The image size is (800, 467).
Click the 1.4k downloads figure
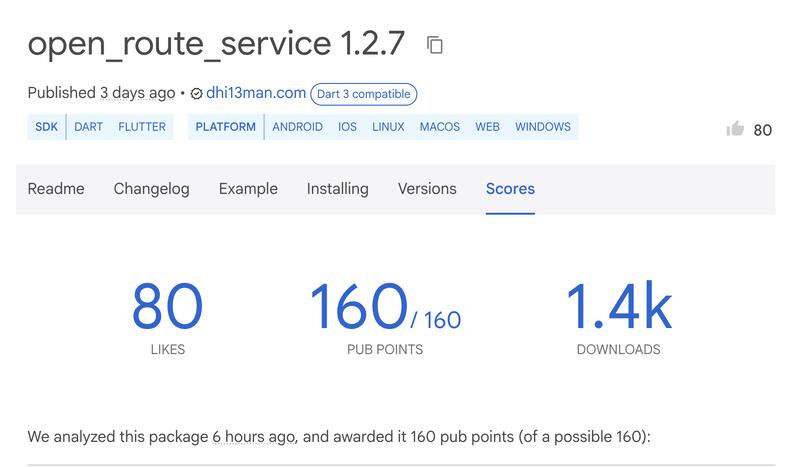point(619,305)
